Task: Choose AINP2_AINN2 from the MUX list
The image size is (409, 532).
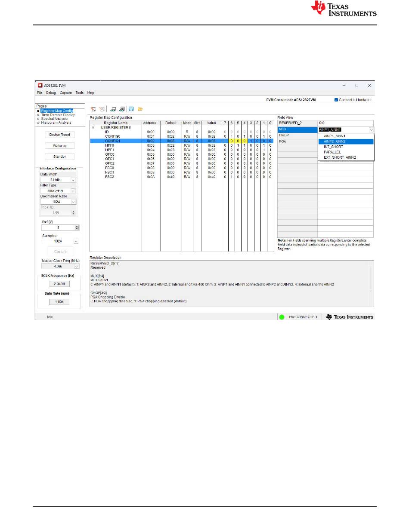Action: 346,141
